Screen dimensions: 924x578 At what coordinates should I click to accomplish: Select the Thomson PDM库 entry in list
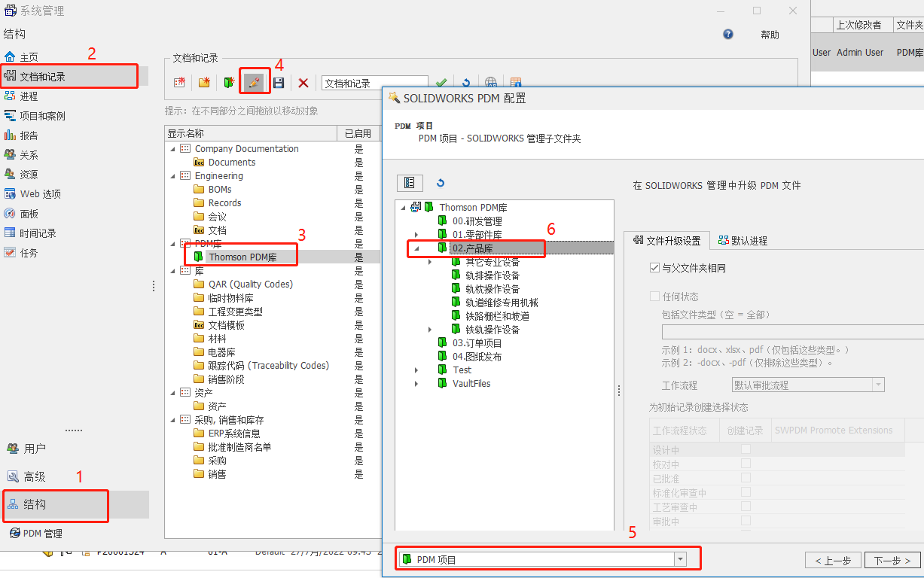242,257
